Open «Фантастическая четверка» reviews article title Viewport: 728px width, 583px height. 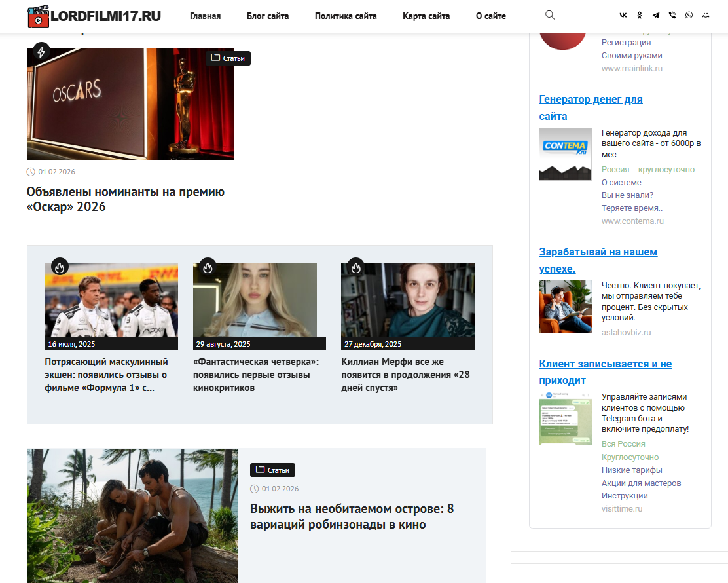point(256,375)
